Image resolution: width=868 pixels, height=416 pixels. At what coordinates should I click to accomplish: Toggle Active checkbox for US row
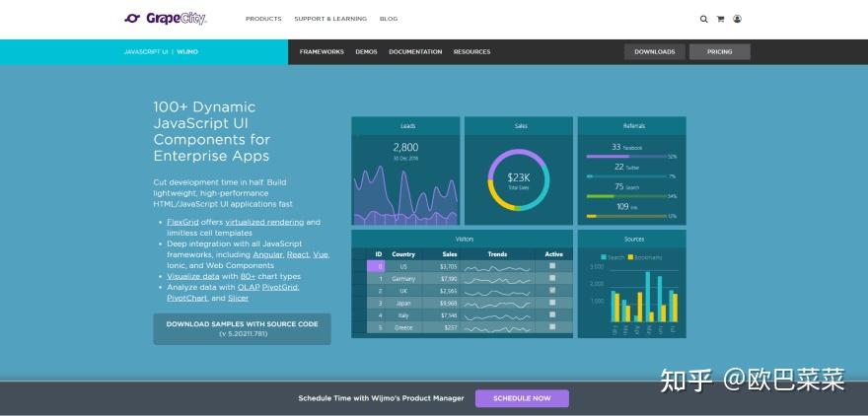(552, 266)
